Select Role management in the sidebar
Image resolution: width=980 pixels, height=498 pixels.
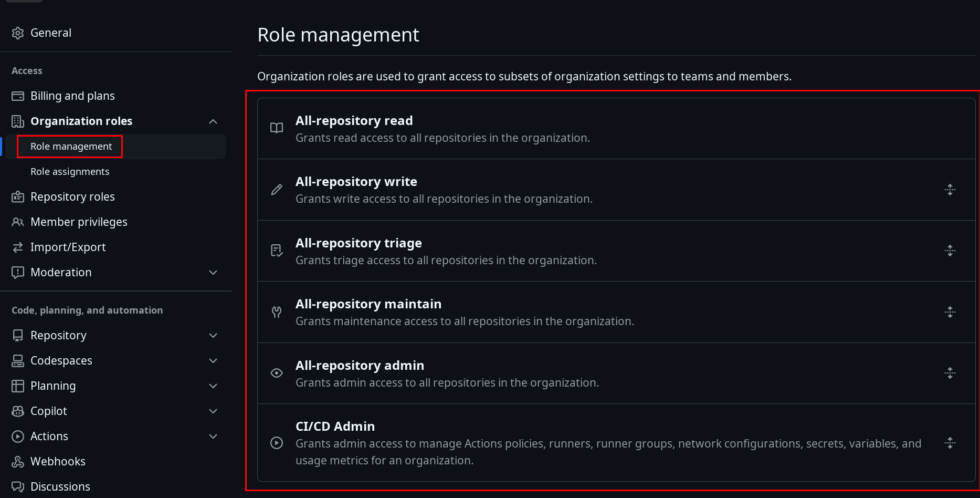pos(71,147)
